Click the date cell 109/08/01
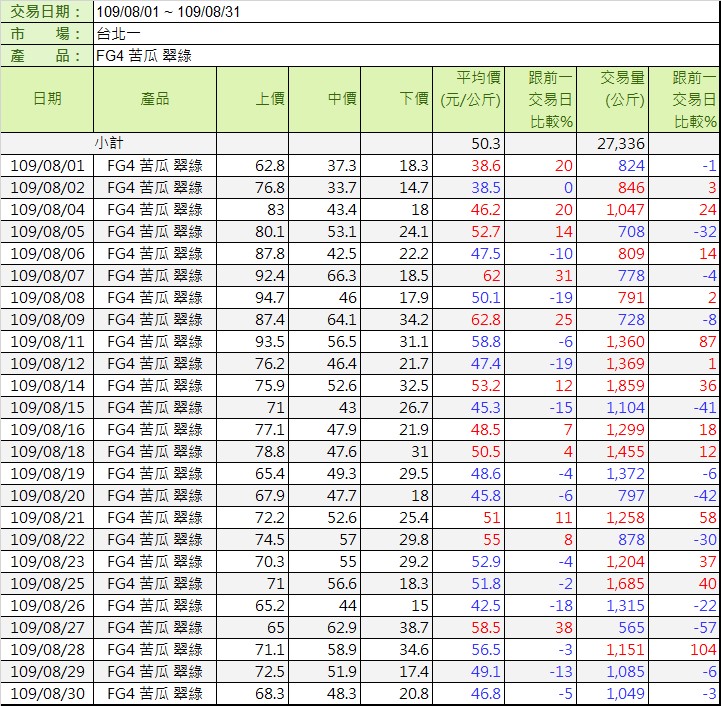The height and width of the screenshot is (706, 721). coord(47,166)
